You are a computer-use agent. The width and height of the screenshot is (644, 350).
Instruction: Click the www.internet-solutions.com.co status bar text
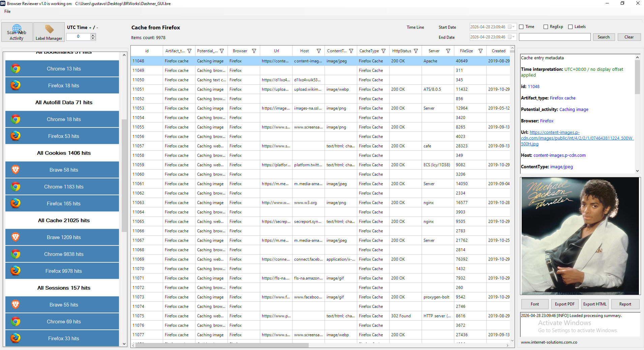point(549,342)
